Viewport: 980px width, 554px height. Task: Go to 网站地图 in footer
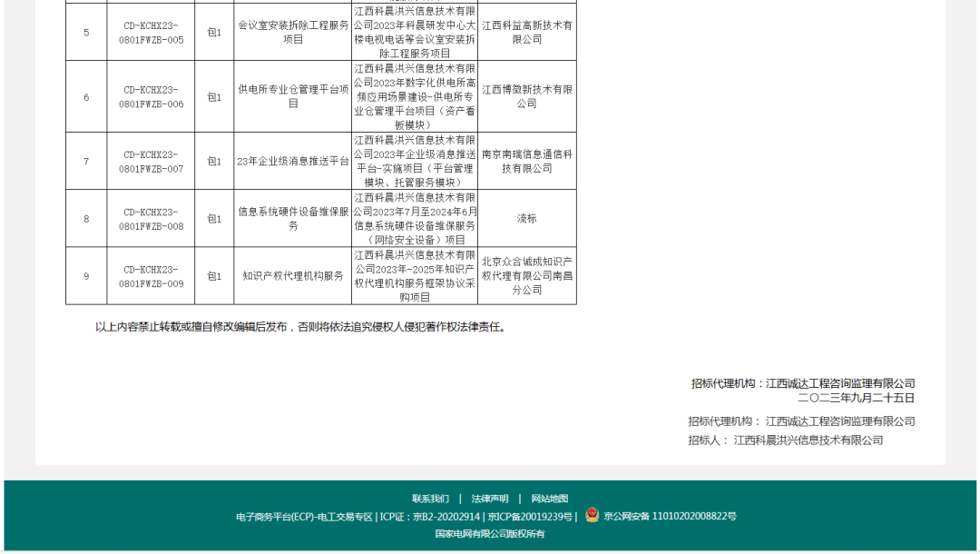[550, 499]
